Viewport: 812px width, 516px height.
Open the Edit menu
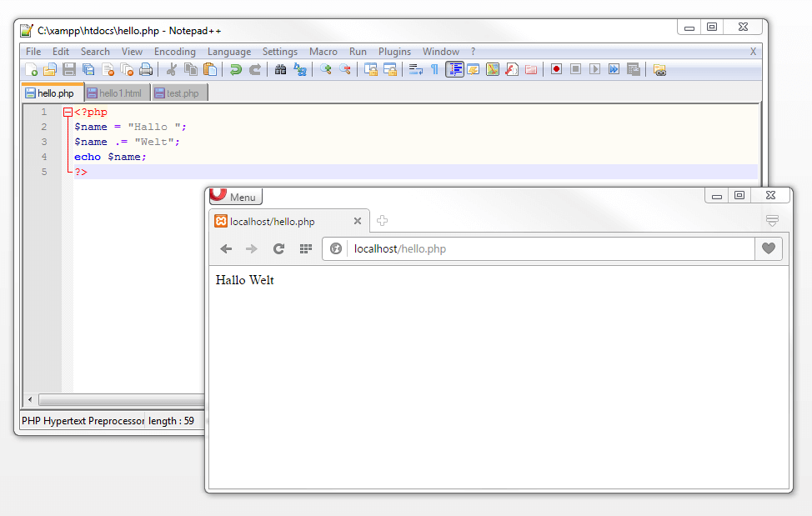pos(61,52)
